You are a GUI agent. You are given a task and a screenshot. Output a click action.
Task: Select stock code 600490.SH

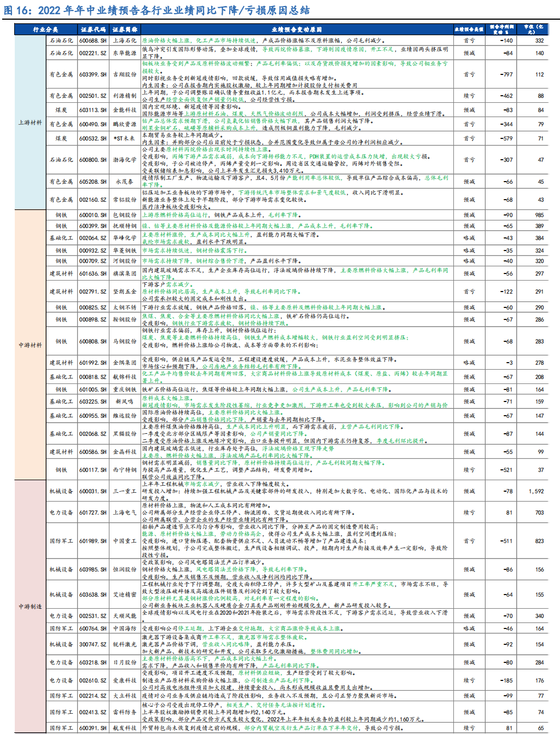click(x=92, y=124)
